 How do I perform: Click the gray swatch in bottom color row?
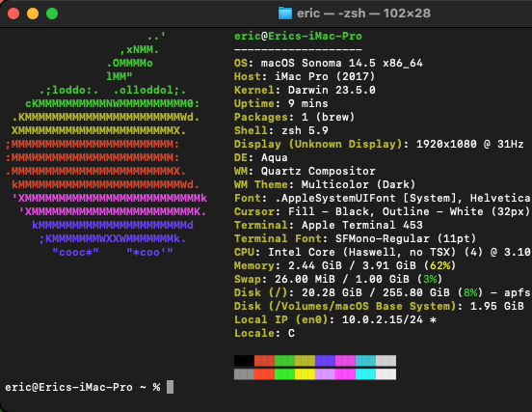[x=244, y=374]
